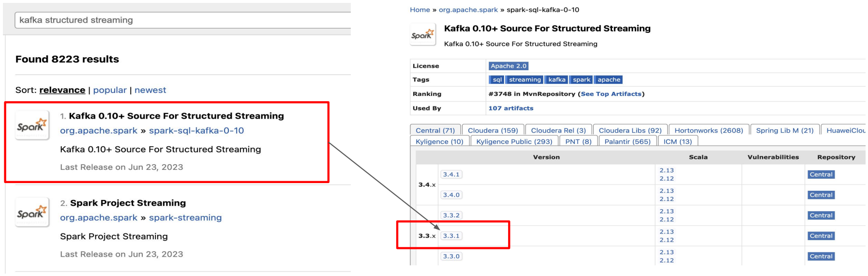Open version 3.3.2
Viewport: 868px width, 276px height.
pyautogui.click(x=451, y=215)
